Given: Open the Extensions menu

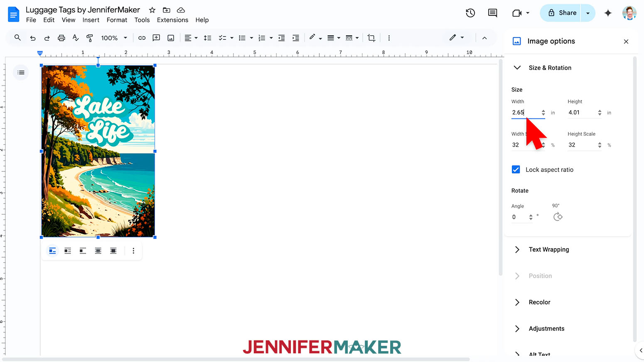Looking at the screenshot, I should point(172,20).
